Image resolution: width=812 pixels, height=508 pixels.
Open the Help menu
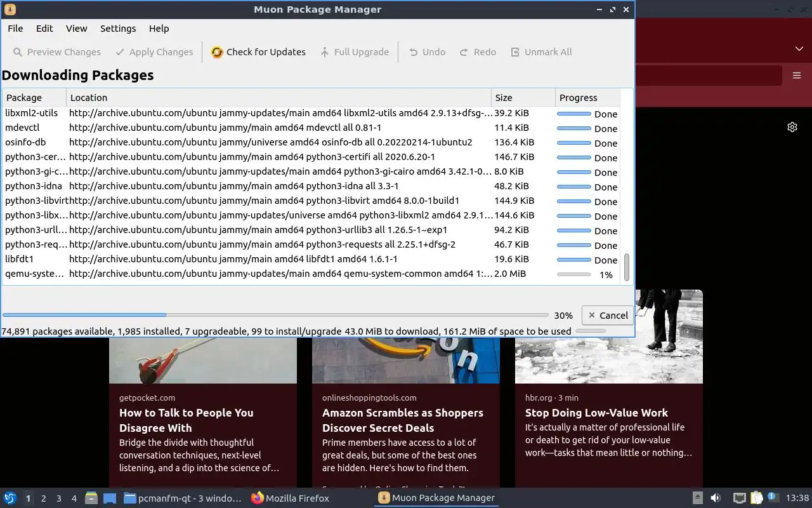pos(159,29)
